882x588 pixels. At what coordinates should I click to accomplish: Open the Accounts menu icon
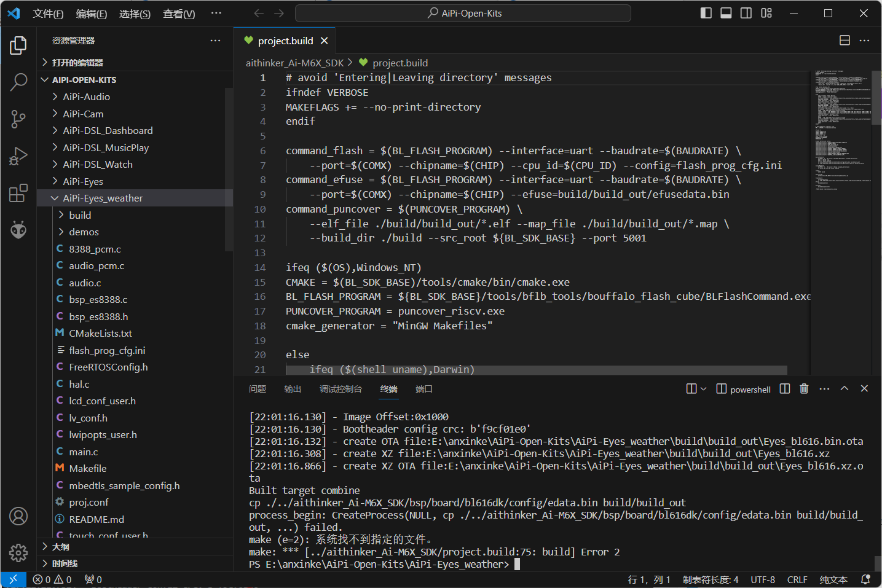point(18,516)
